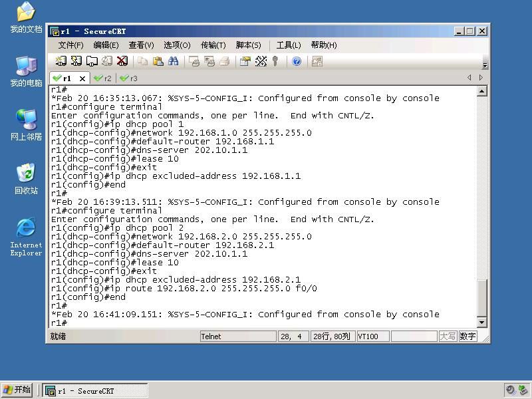The height and width of the screenshot is (399, 532).
Task: Click the system tray network icon
Action: tap(523, 390)
